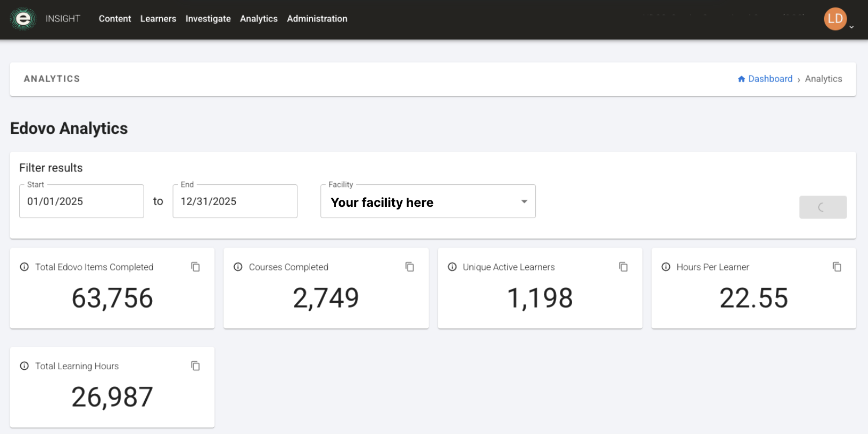Open the Administration menu
Viewport: 868px width, 434px height.
(x=317, y=19)
